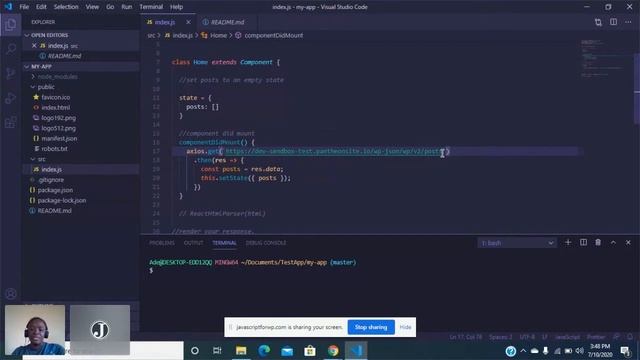Switch to the Debug Console tab

click(x=266, y=243)
